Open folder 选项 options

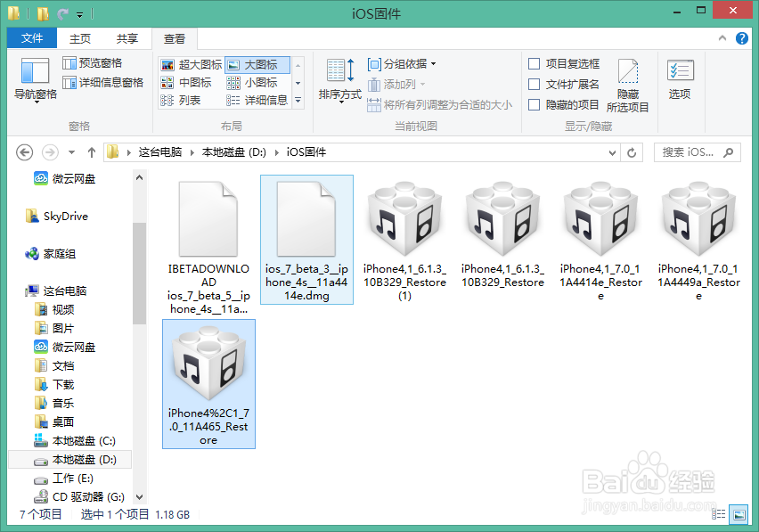(x=680, y=80)
